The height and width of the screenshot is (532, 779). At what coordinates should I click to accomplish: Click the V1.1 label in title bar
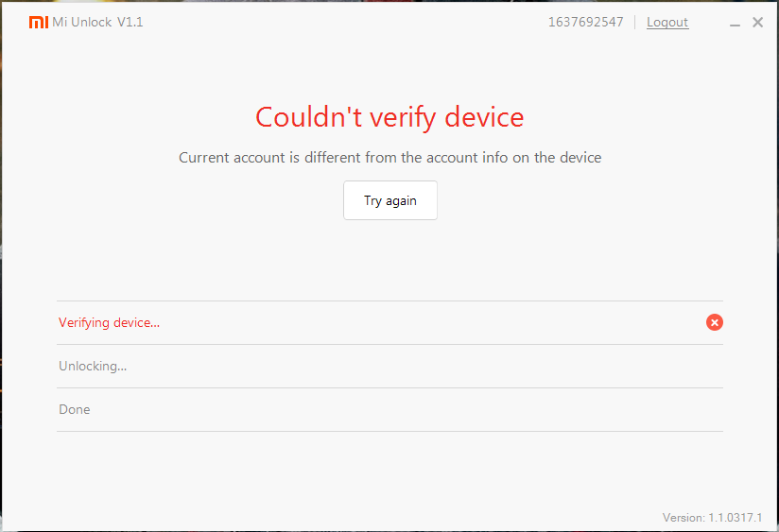(x=130, y=22)
